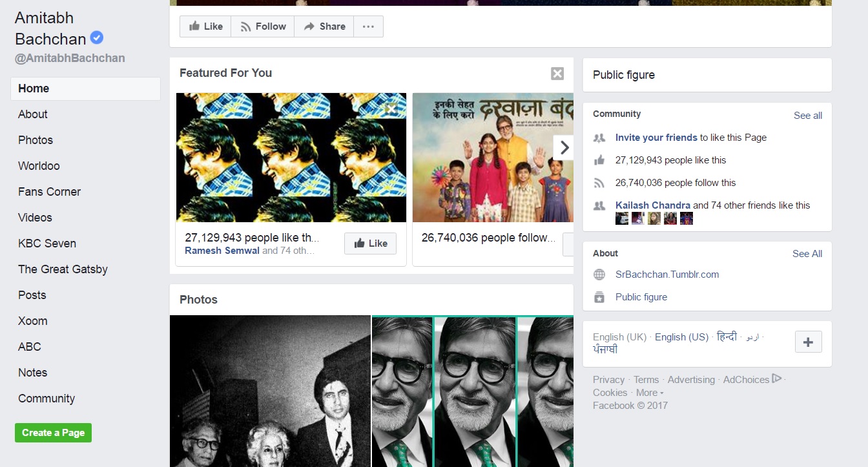
Task: Click the category icon beside Public figure link
Action: click(x=599, y=297)
